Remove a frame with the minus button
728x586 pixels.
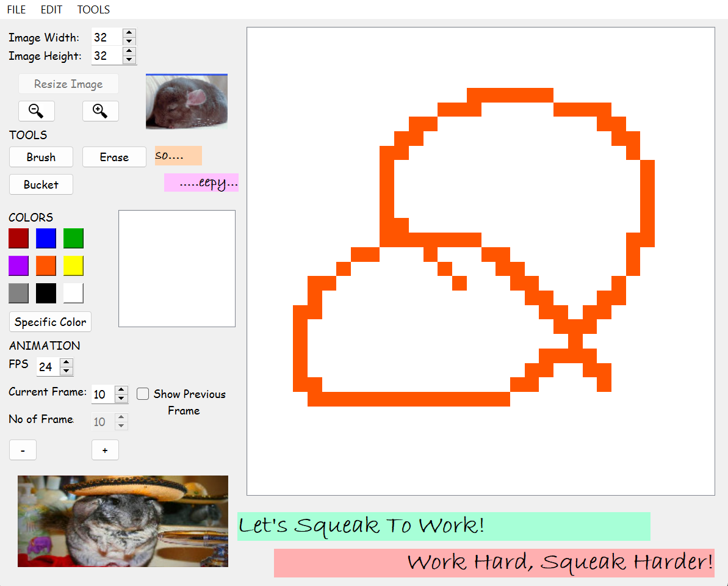pos(23,450)
